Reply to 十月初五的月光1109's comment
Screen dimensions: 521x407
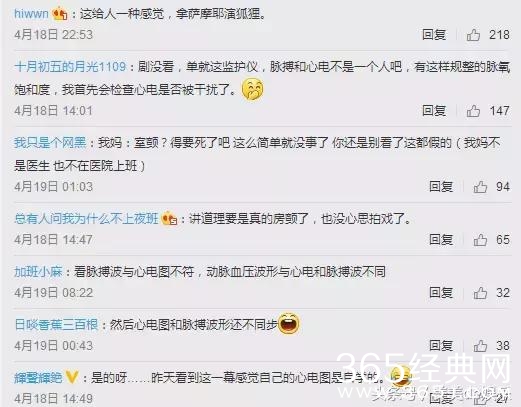[434, 111]
